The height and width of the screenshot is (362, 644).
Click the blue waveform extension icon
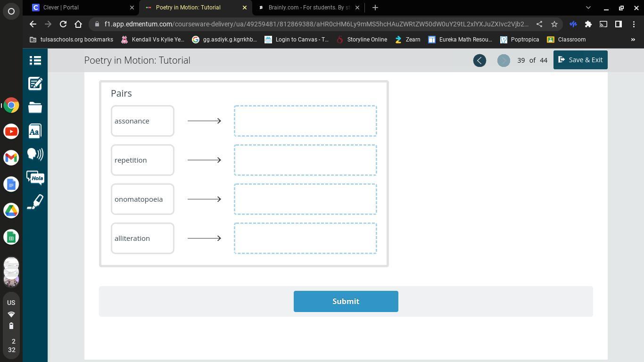pyautogui.click(x=573, y=24)
